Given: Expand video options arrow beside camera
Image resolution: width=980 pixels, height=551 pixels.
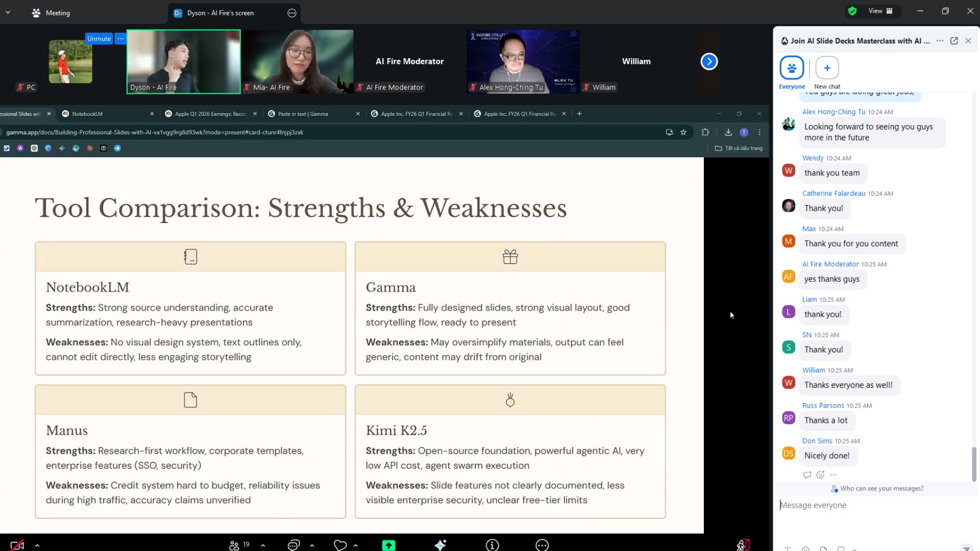Looking at the screenshot, I should click(x=37, y=545).
